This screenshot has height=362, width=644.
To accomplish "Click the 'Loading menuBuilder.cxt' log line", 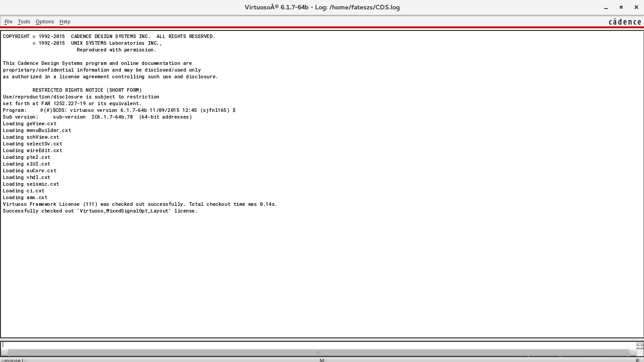I will coord(37,130).
